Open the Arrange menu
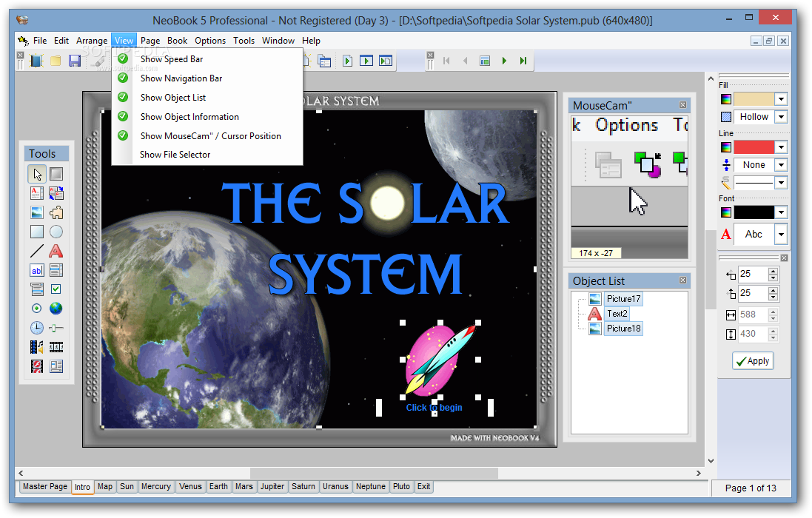 (x=92, y=41)
